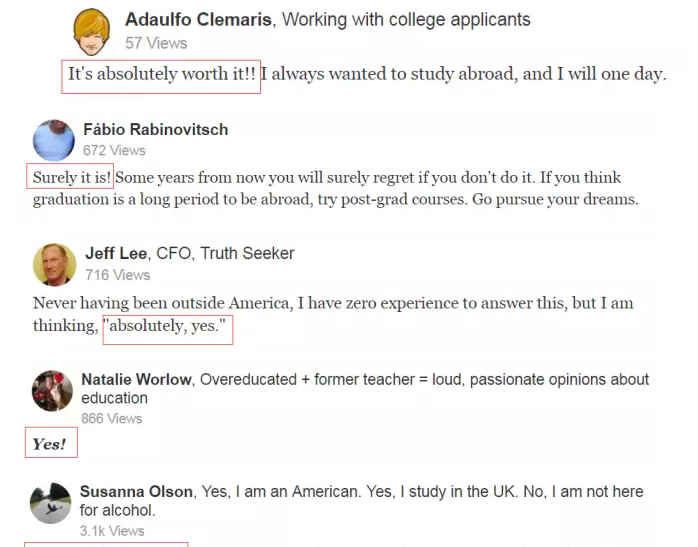Screen dimensions: 698x547
Task: Open Jeff Lee's profile photo
Action: pyautogui.click(x=54, y=264)
